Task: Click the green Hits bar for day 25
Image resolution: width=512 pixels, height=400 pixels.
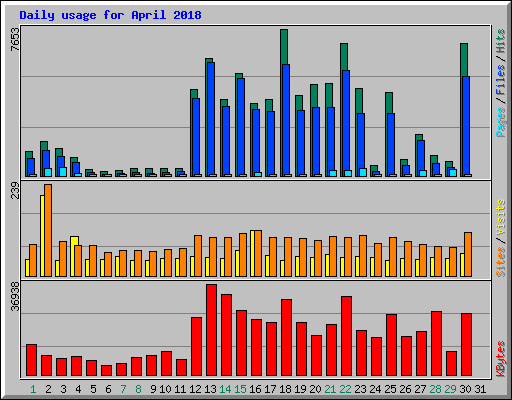Action: [389, 103]
